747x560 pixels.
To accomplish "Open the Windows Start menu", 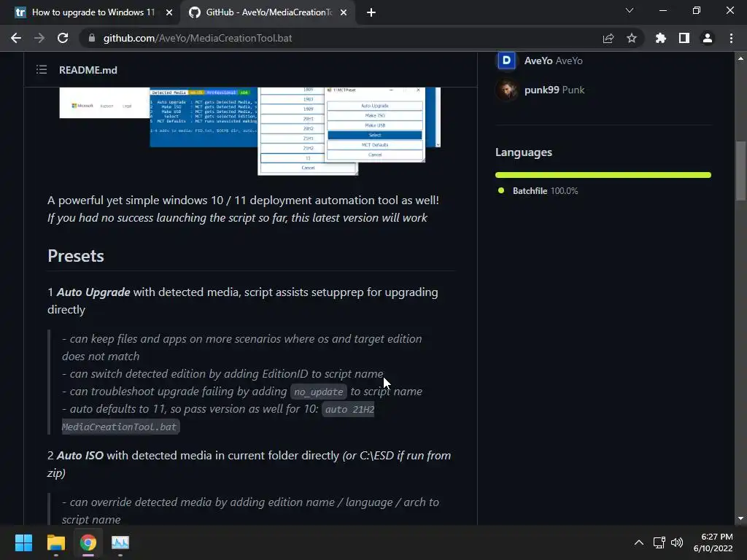I will pos(23,542).
